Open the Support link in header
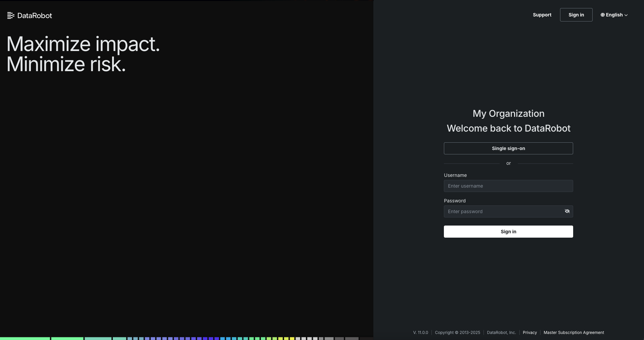 pos(542,15)
